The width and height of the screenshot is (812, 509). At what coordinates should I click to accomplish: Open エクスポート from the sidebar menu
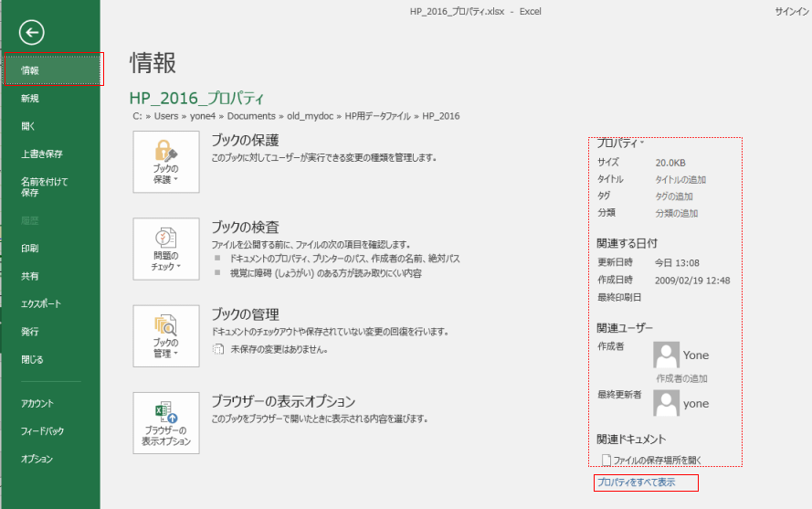tap(41, 303)
